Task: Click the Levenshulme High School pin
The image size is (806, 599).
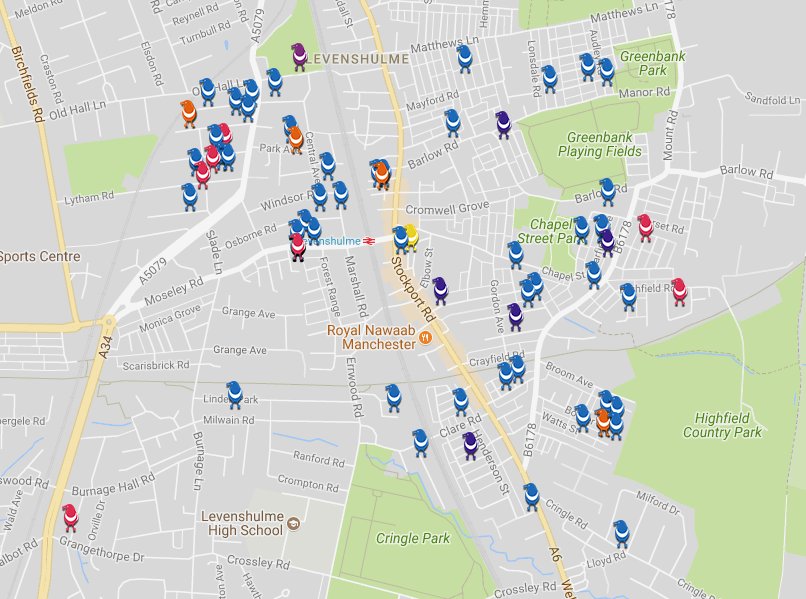Action: click(x=294, y=524)
